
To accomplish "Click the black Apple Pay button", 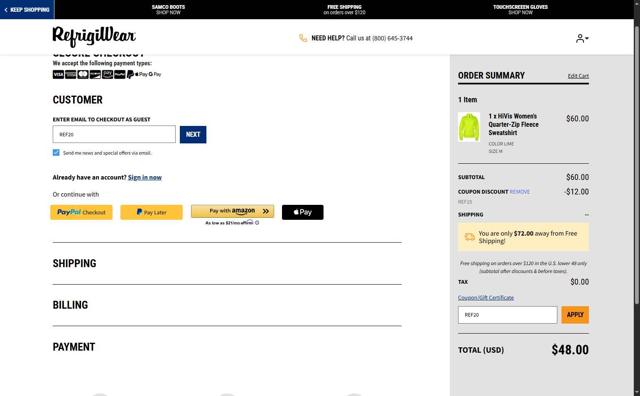I will (302, 212).
